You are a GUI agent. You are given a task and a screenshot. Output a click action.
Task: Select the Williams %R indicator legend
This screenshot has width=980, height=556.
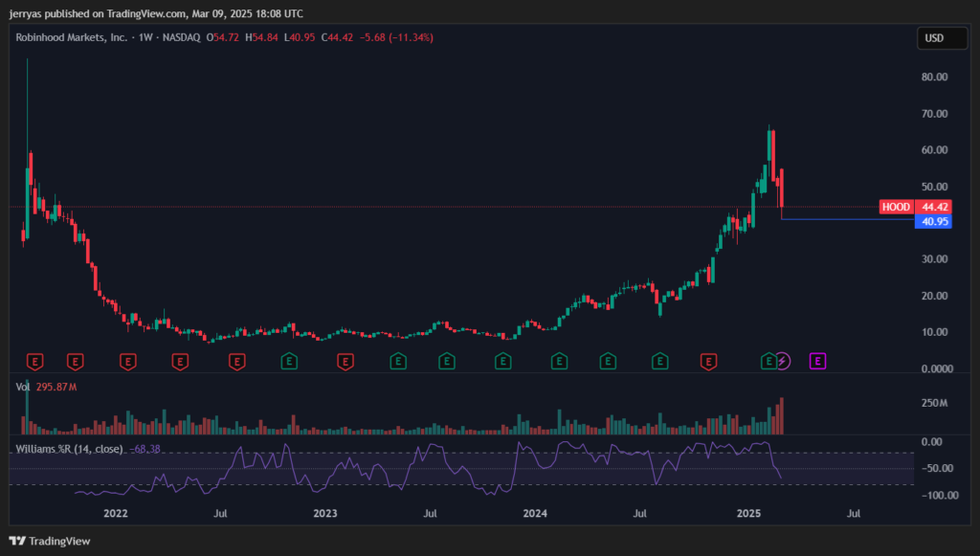(69, 448)
